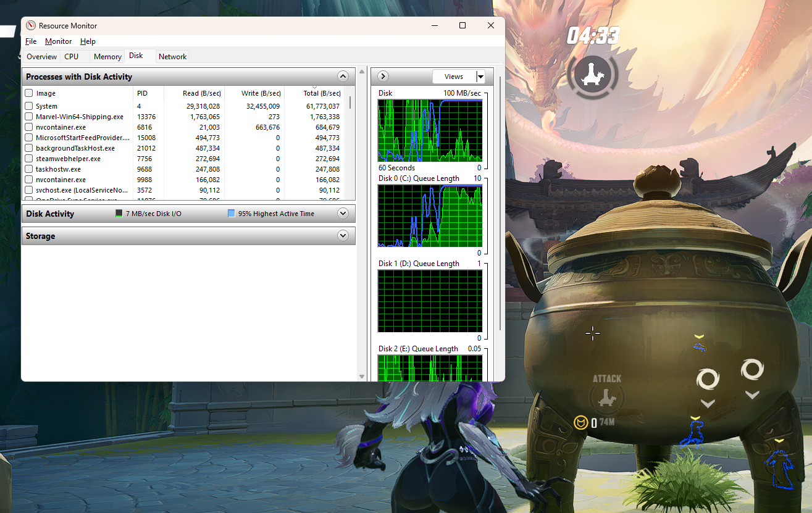The height and width of the screenshot is (513, 812).
Task: Click the game timer 04:33
Action: [x=592, y=36]
